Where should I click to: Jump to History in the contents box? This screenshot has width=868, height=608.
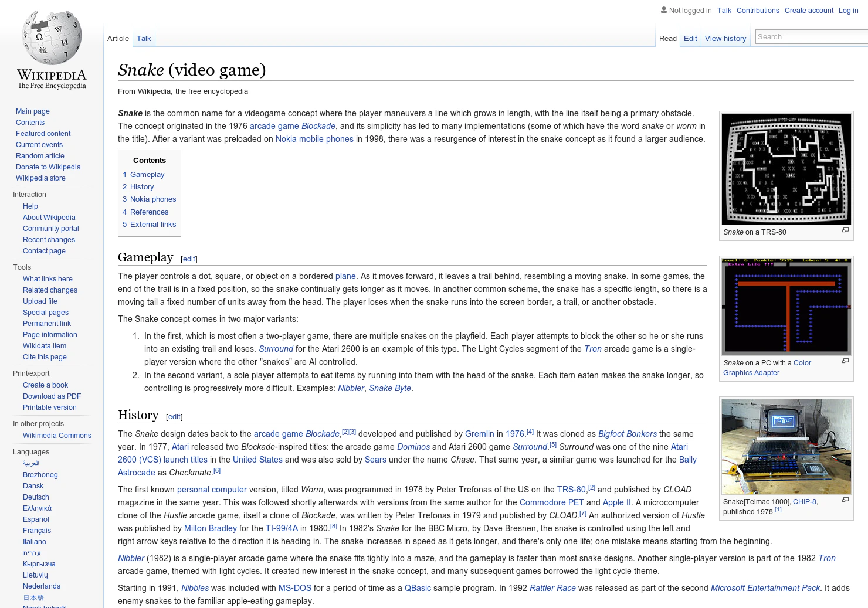pyautogui.click(x=138, y=187)
